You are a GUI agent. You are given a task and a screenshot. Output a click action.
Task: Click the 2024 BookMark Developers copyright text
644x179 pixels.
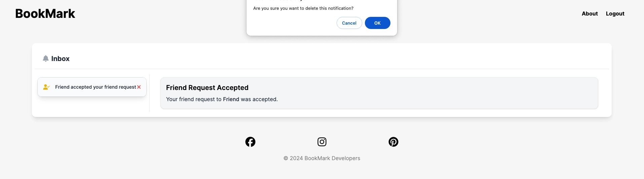point(325,158)
